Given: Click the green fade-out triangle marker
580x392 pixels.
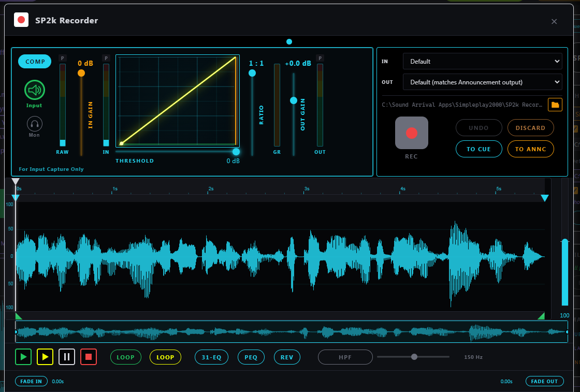Looking at the screenshot, I should [x=542, y=316].
